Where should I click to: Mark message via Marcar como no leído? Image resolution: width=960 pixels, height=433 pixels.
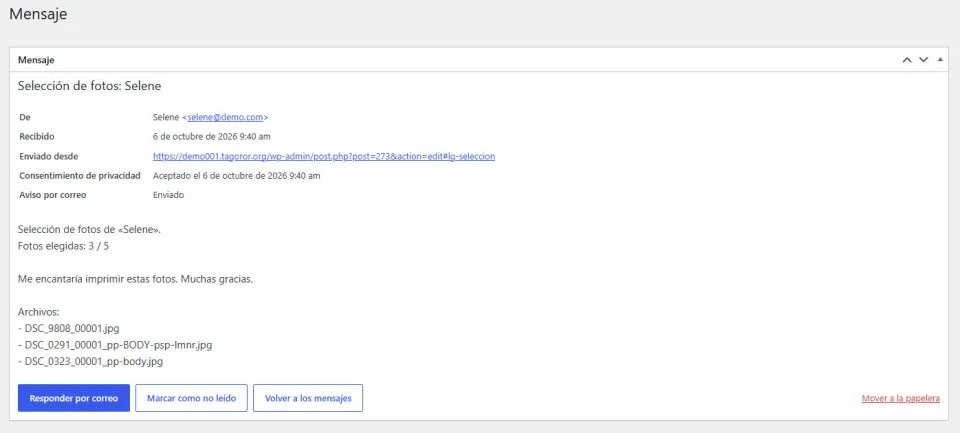tap(191, 398)
